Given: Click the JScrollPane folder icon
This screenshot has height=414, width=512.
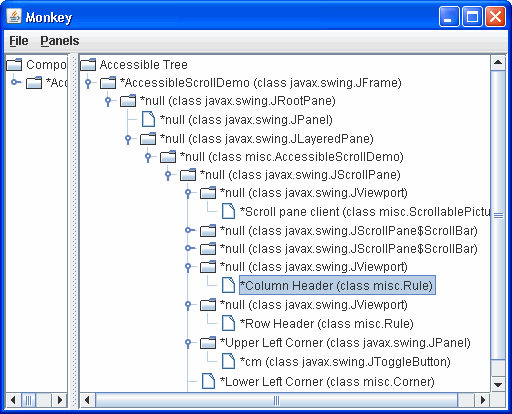Looking at the screenshot, I should 188,175.
